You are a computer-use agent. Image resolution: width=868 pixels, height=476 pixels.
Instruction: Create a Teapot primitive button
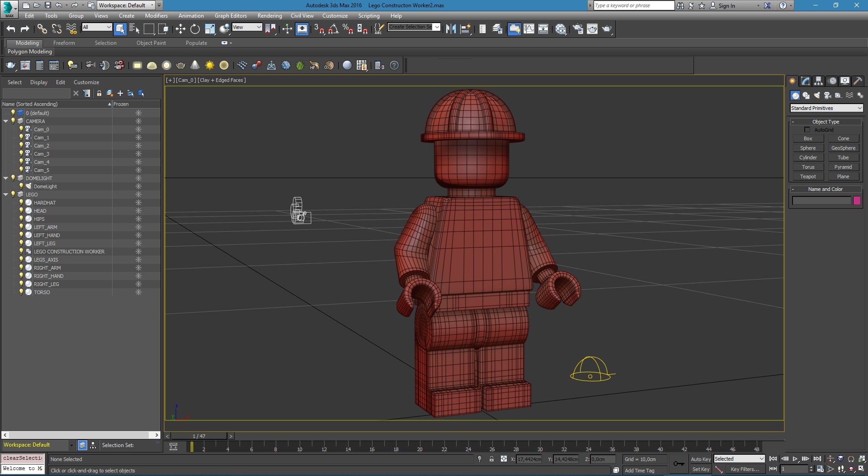(x=808, y=176)
